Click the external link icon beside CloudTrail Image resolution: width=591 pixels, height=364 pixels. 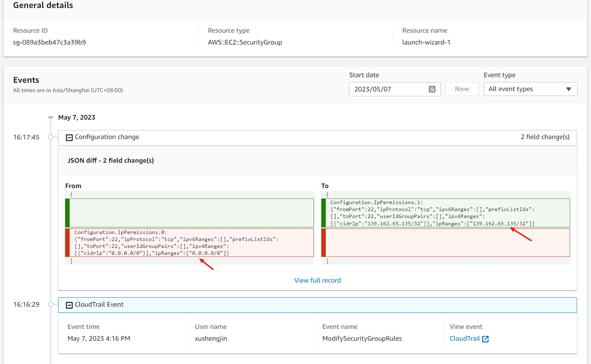[486, 339]
